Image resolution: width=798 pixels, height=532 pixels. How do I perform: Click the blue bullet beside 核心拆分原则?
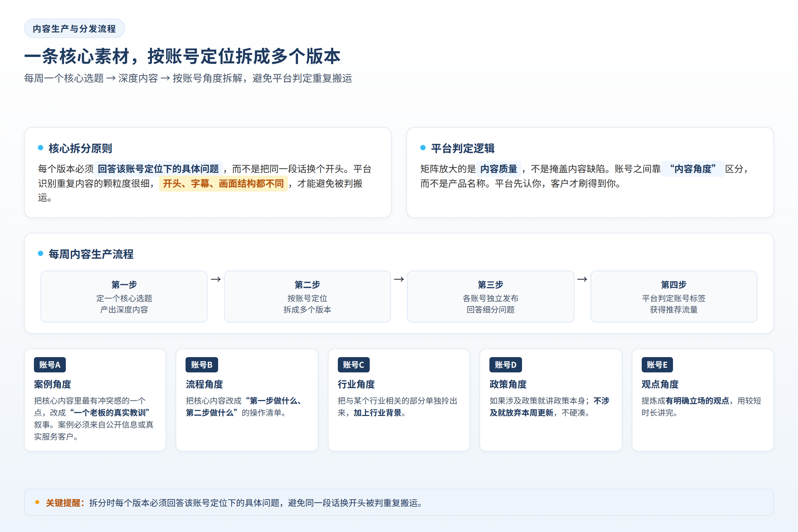[x=41, y=148]
